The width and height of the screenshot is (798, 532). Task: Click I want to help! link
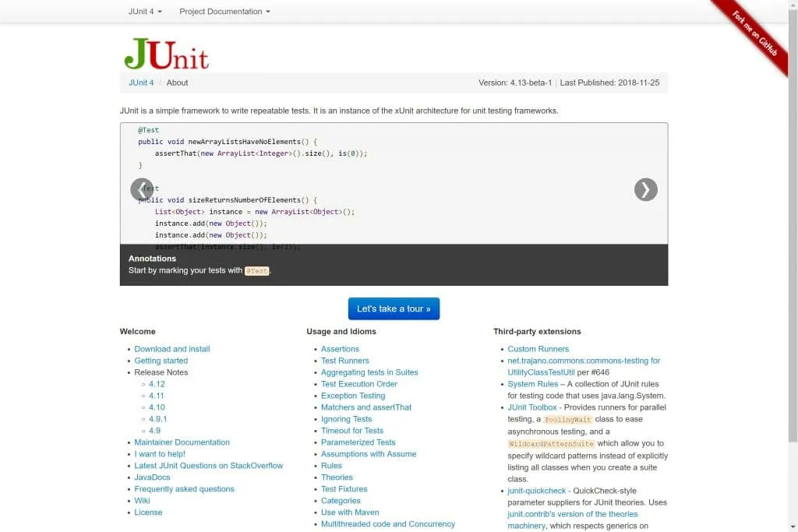[x=160, y=454]
